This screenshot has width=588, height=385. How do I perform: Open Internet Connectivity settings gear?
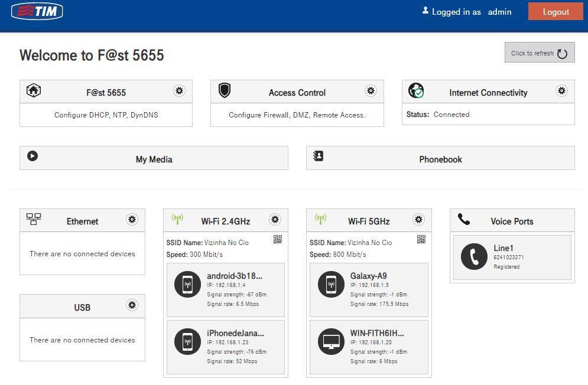coord(561,90)
